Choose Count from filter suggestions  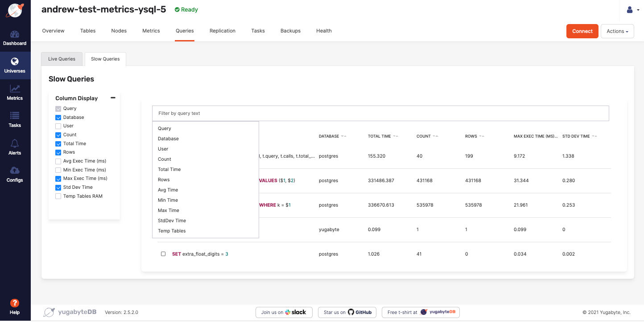click(x=206, y=159)
